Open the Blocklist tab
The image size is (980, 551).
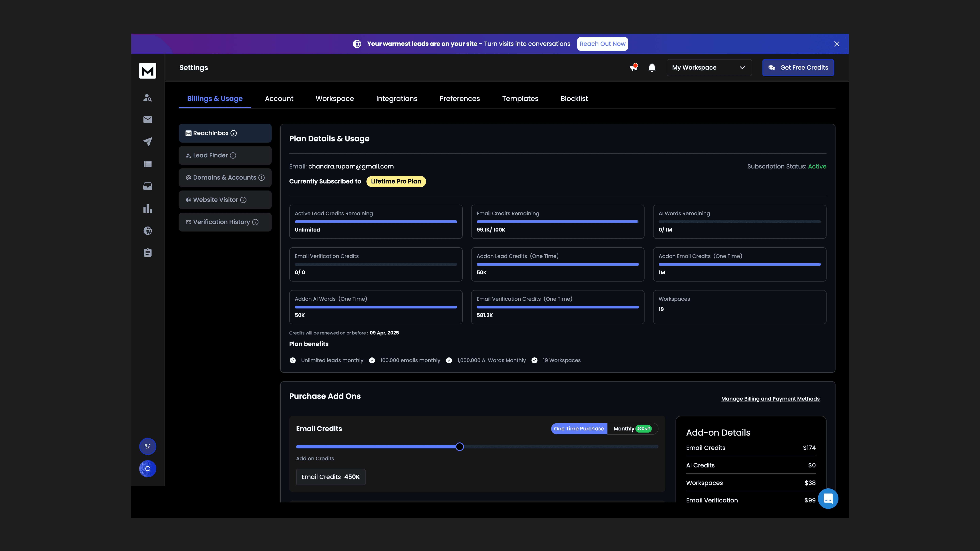[x=574, y=98]
